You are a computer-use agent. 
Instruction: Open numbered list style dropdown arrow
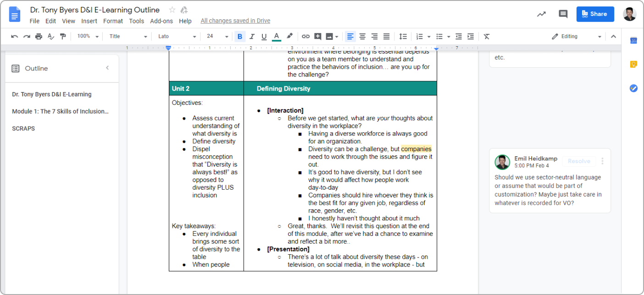click(429, 37)
